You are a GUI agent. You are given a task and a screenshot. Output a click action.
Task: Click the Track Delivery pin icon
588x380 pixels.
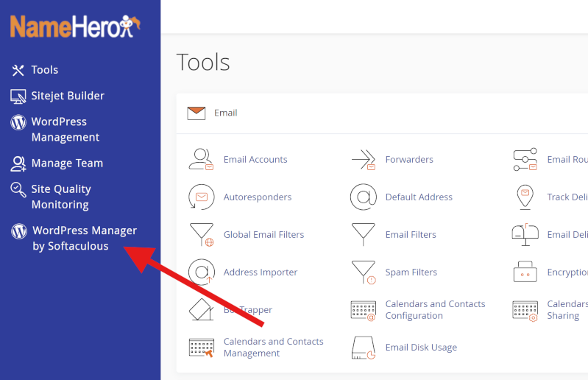pyautogui.click(x=525, y=197)
